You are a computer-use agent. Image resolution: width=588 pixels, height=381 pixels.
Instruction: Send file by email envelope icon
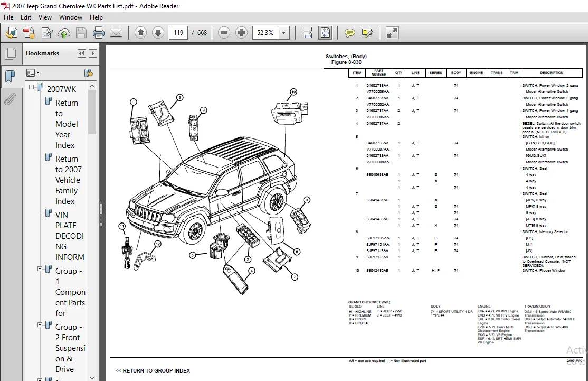click(116, 33)
